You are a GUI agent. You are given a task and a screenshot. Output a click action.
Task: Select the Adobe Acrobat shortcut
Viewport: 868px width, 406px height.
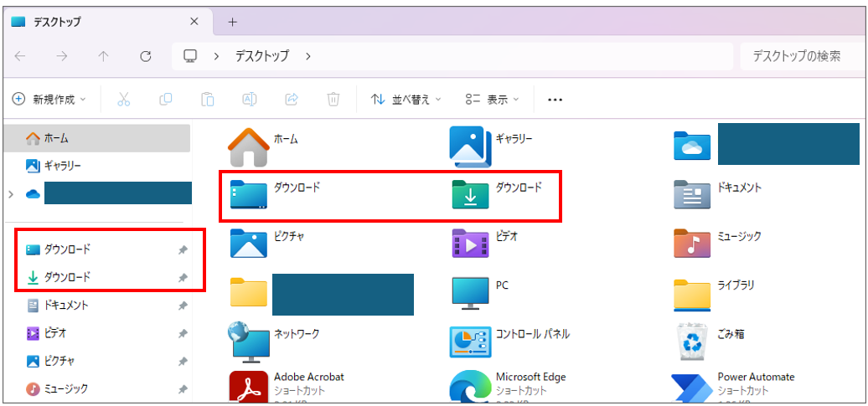click(287, 386)
